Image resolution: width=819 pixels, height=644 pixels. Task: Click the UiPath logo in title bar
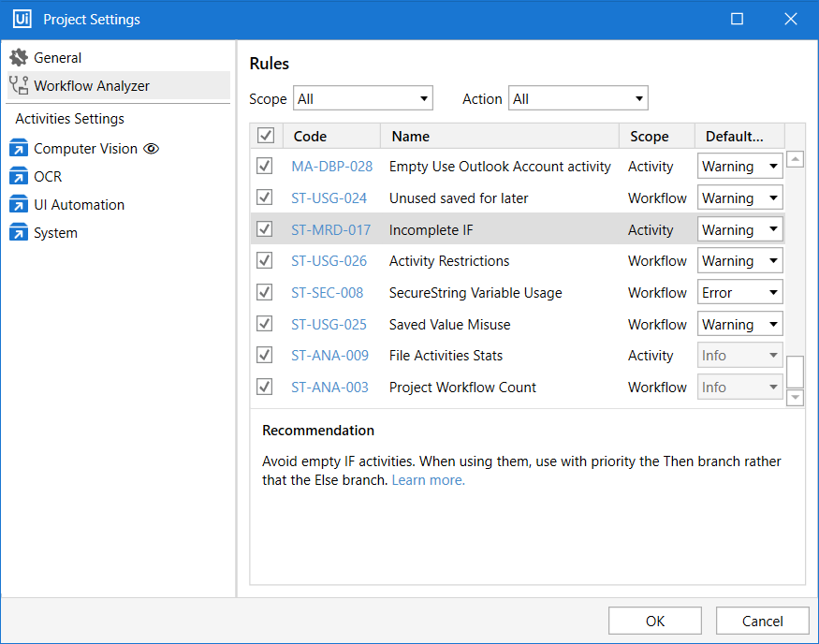pyautogui.click(x=22, y=20)
